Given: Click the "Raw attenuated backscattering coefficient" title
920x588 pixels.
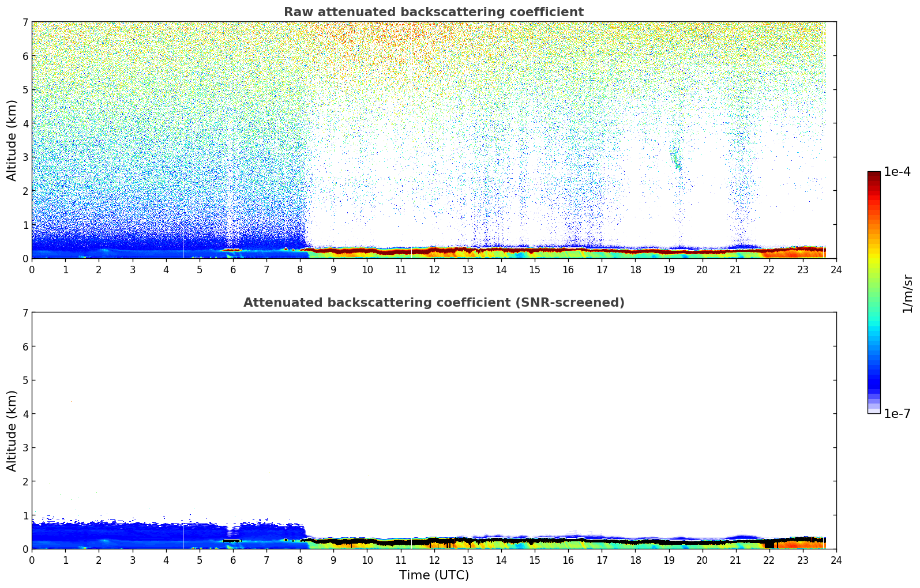Looking at the screenshot, I should [x=433, y=12].
